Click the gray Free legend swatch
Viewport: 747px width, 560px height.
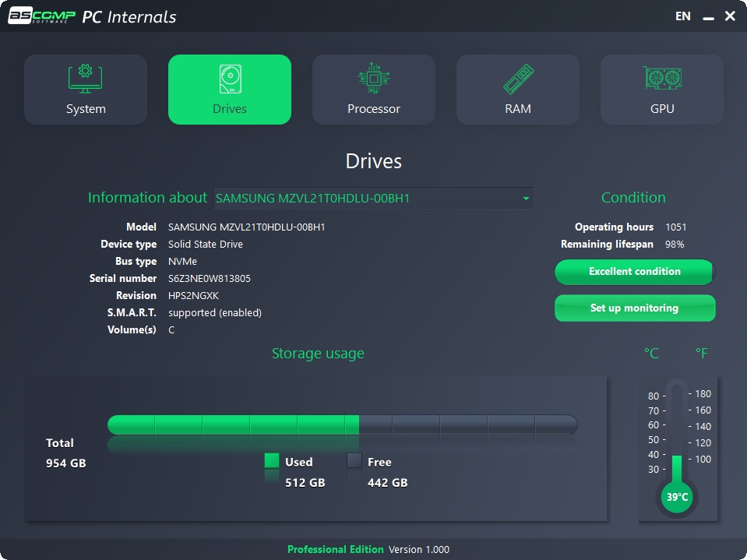(354, 461)
